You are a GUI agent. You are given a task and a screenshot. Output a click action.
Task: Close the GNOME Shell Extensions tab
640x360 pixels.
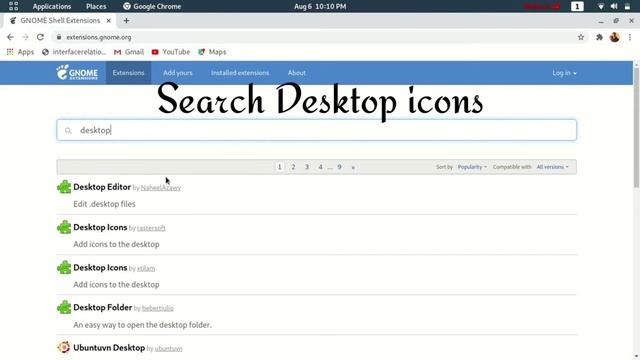click(109, 20)
